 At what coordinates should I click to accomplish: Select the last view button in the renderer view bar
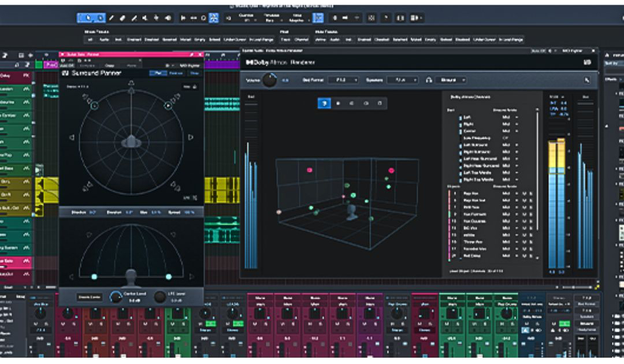380,103
